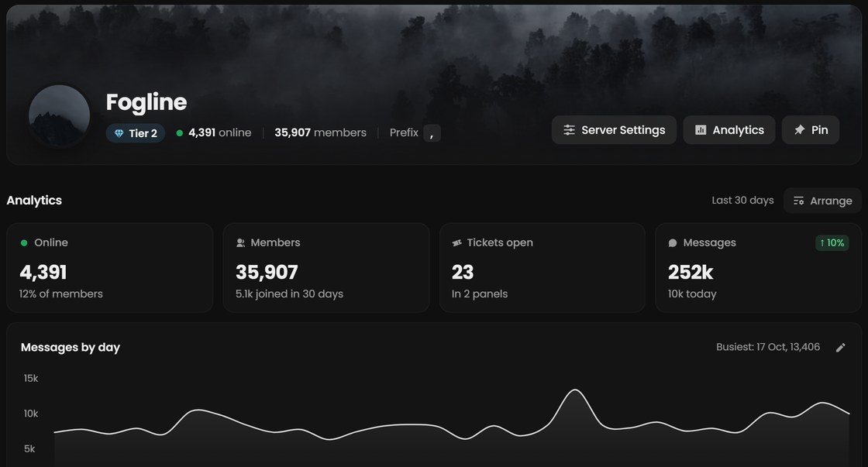Click the 35,907 members header text

[321, 132]
